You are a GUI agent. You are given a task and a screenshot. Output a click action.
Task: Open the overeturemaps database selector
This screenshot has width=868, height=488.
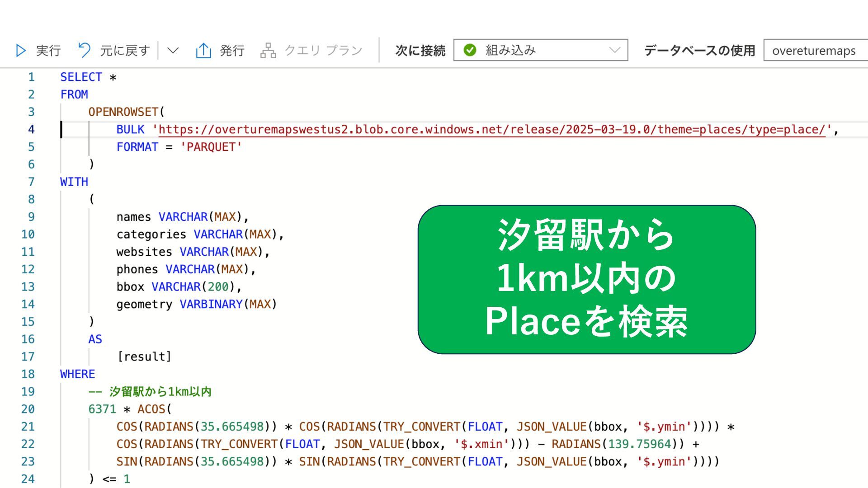point(814,51)
